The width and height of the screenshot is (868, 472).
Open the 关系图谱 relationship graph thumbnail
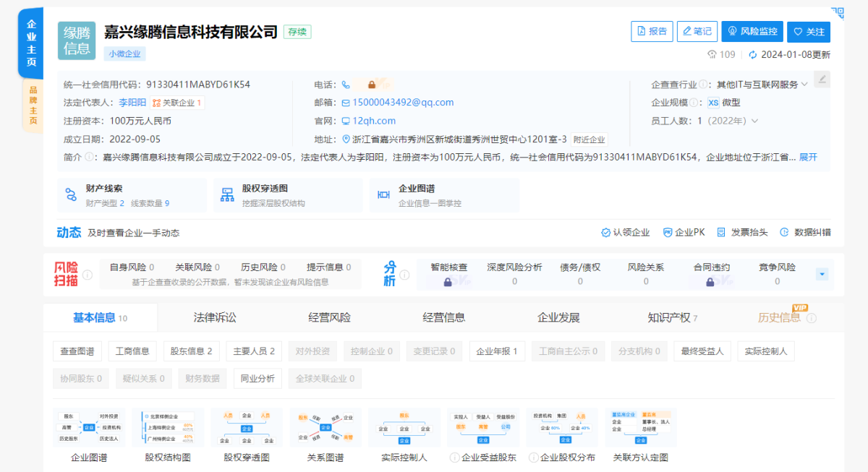pos(324,427)
